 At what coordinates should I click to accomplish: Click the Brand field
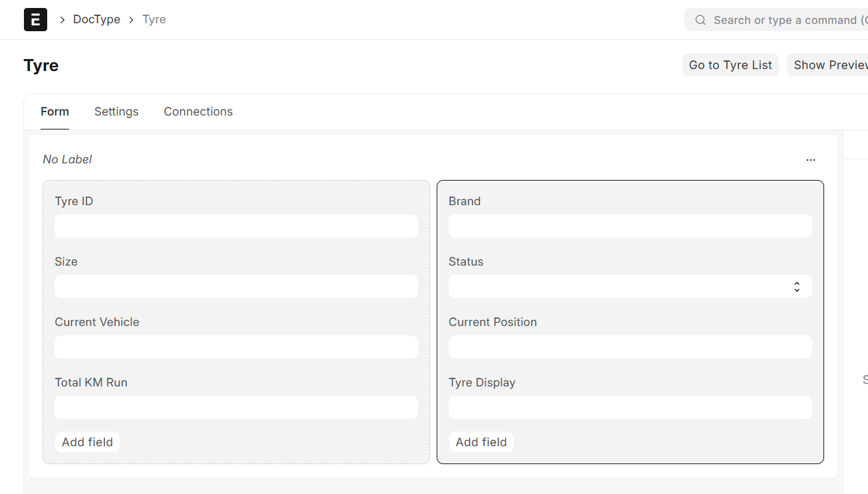629,226
